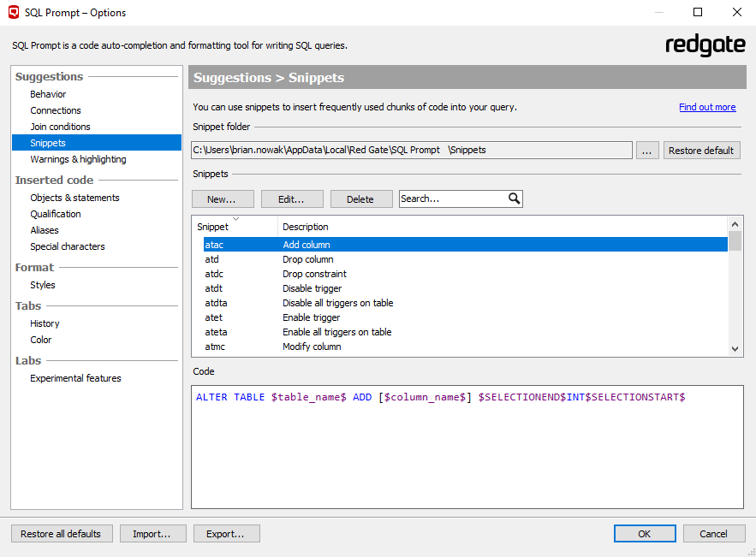Go to the Qualification page
The image size is (756, 557).
pyautogui.click(x=56, y=214)
